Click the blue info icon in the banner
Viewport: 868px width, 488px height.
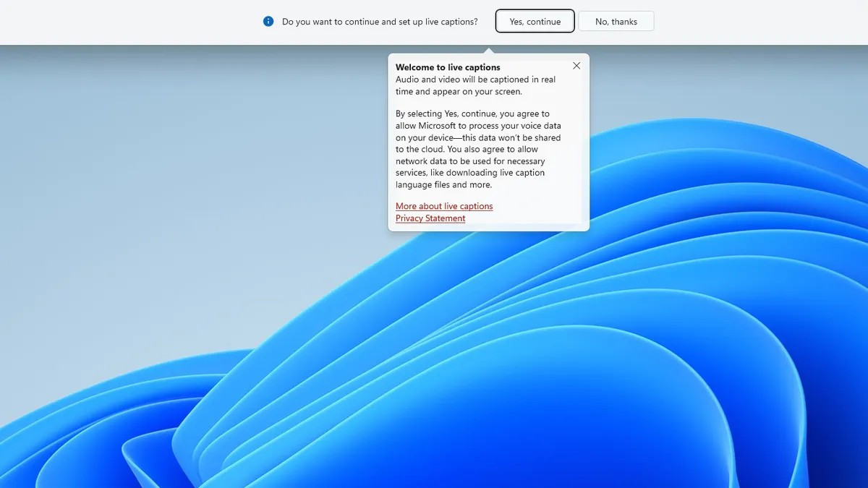click(x=268, y=22)
